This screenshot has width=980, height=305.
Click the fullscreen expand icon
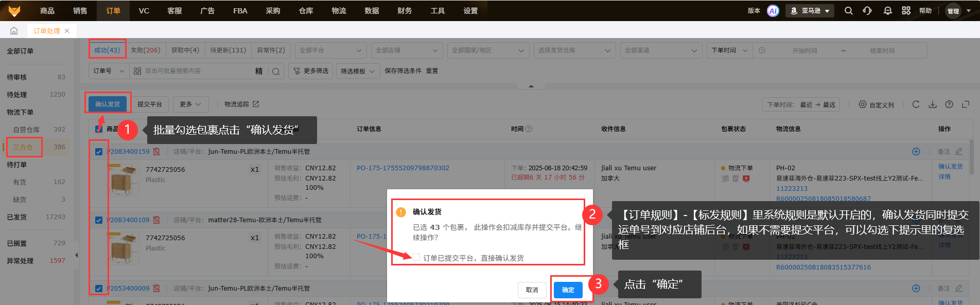point(966,104)
